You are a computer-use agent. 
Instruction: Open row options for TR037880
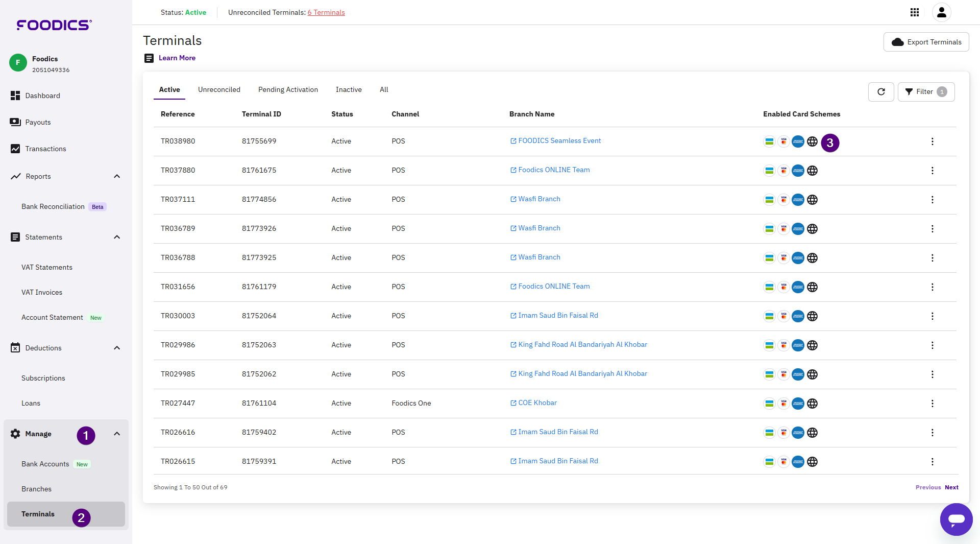pos(932,171)
